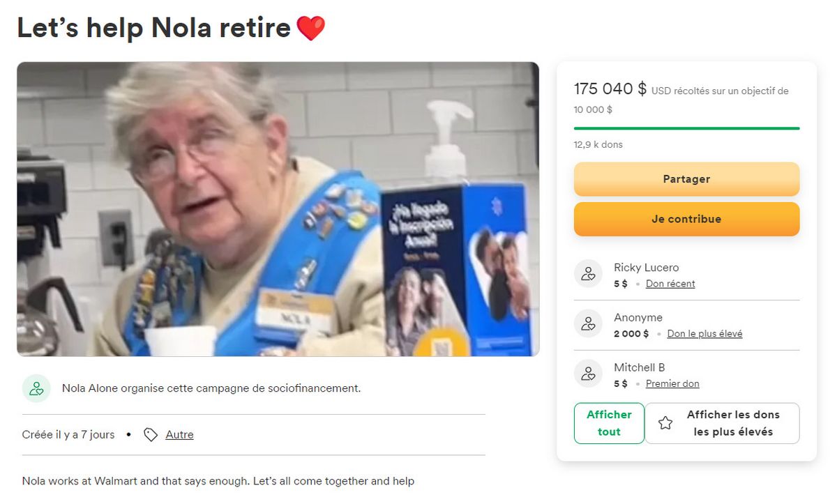Open the Partager share button

click(x=686, y=179)
